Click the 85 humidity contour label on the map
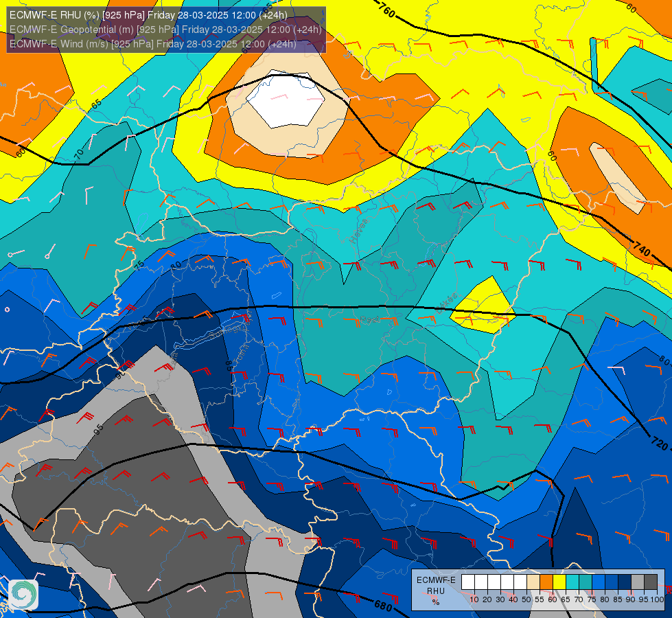 coord(229,366)
